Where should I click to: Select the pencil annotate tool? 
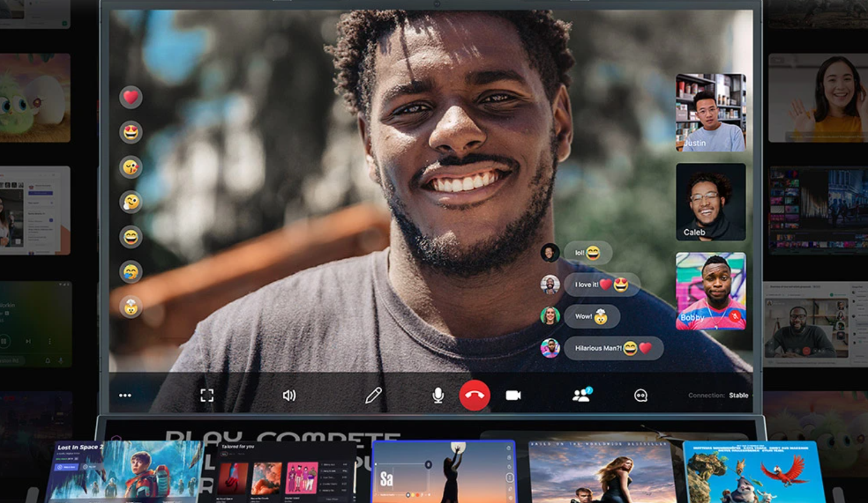click(x=373, y=395)
